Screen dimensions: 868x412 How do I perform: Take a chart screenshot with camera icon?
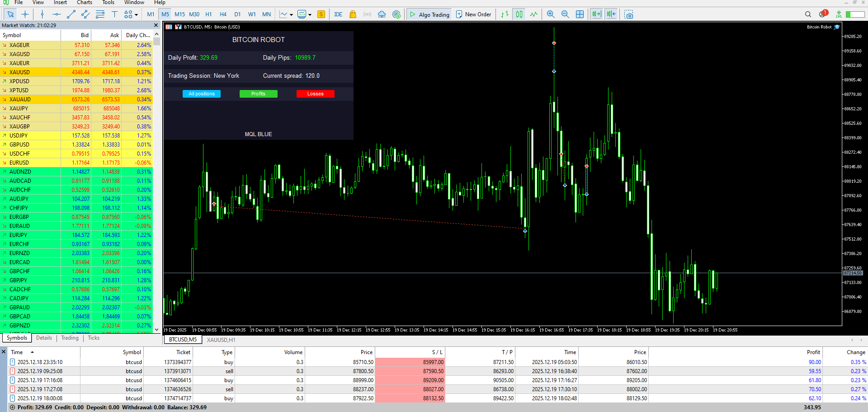pos(628,14)
